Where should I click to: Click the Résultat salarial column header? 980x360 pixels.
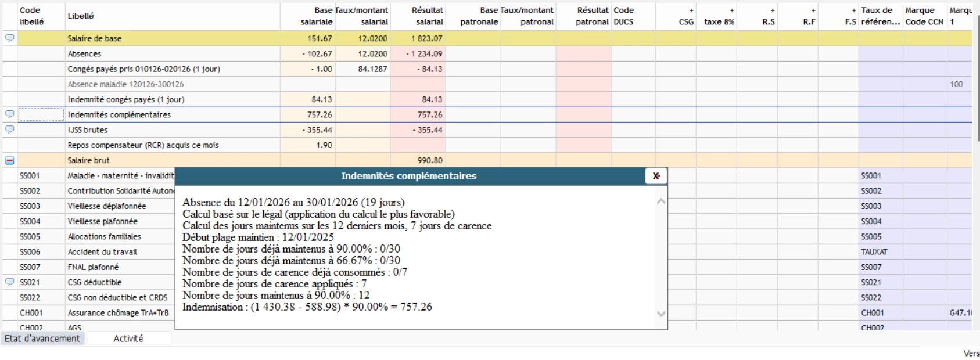pyautogui.click(x=418, y=16)
